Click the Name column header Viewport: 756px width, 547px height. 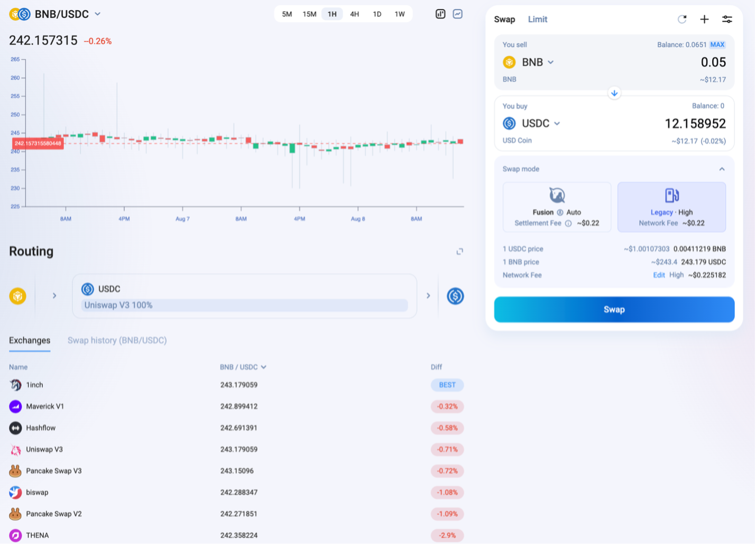(18, 367)
